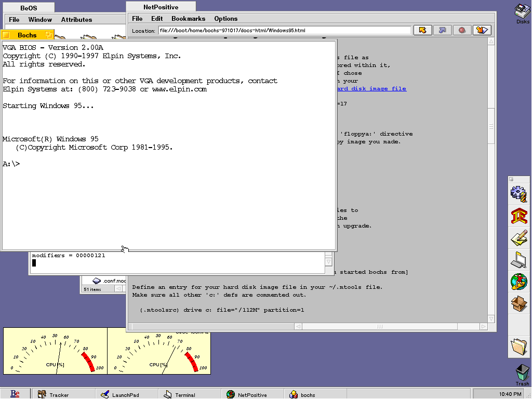Launch the gear preferences icon in LaunchPad

click(x=519, y=194)
